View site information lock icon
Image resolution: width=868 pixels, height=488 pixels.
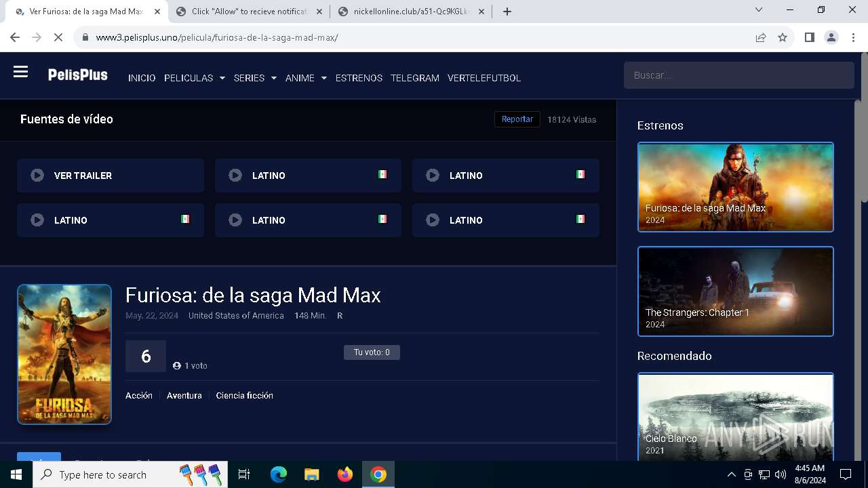click(85, 37)
